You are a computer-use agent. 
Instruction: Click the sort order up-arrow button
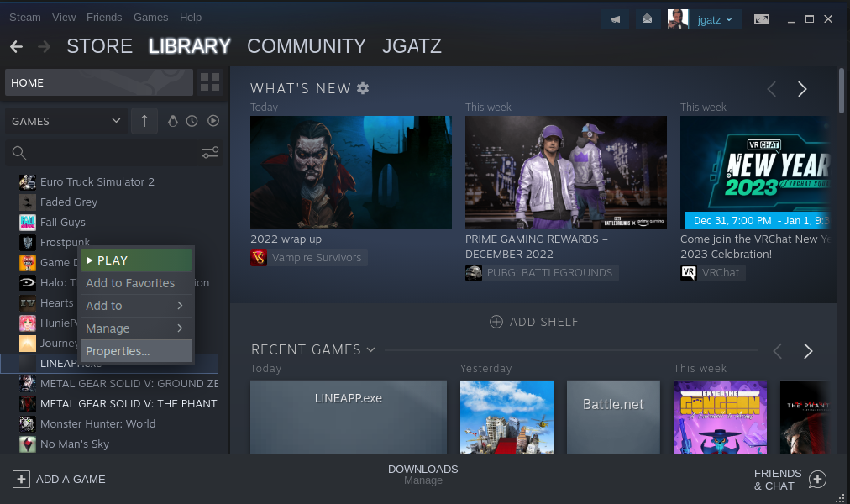click(144, 121)
